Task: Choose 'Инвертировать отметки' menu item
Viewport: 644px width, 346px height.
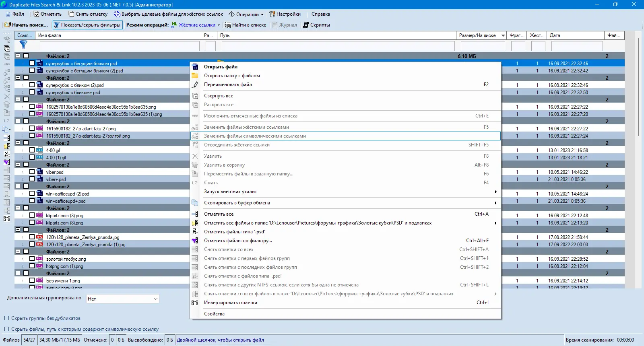Action: pos(345,303)
